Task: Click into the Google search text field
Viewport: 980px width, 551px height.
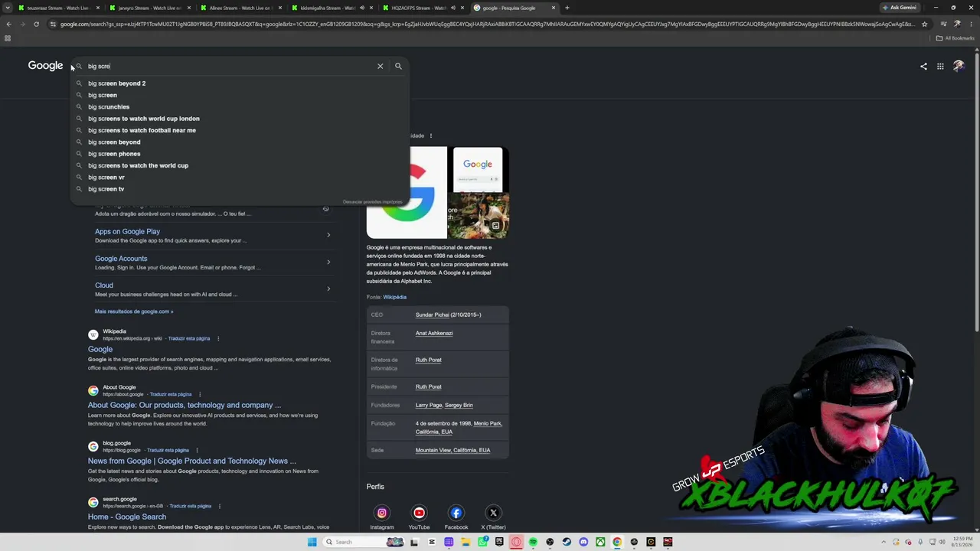Action: [x=230, y=66]
